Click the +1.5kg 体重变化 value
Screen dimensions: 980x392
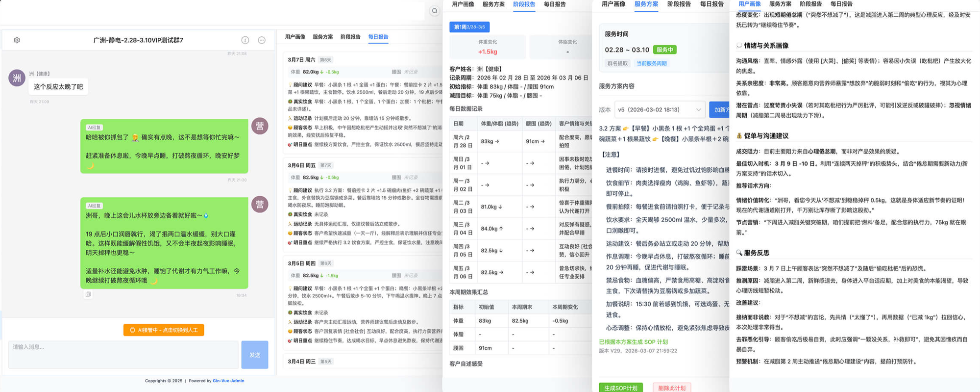(x=488, y=52)
